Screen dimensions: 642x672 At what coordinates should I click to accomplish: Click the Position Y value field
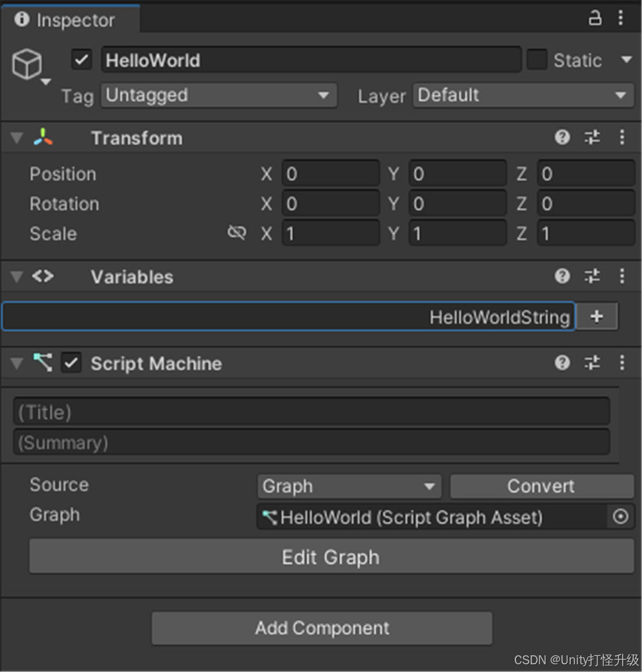pyautogui.click(x=458, y=173)
